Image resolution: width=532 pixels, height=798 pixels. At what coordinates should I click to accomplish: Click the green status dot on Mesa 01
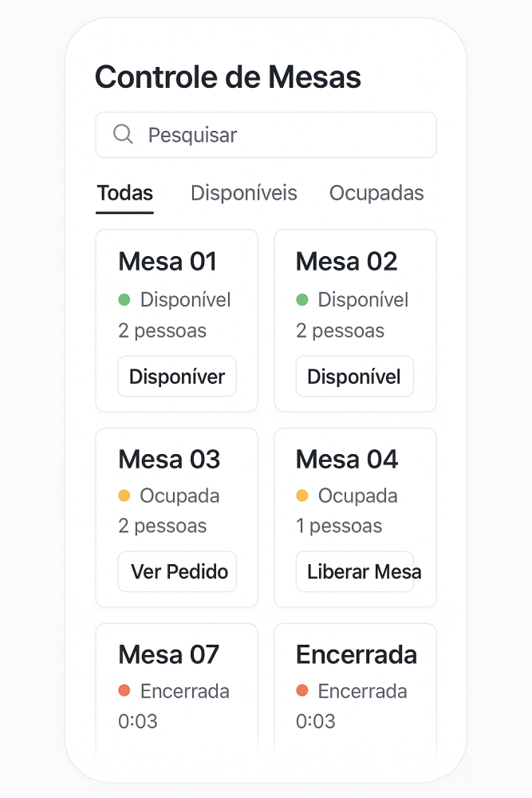124,300
